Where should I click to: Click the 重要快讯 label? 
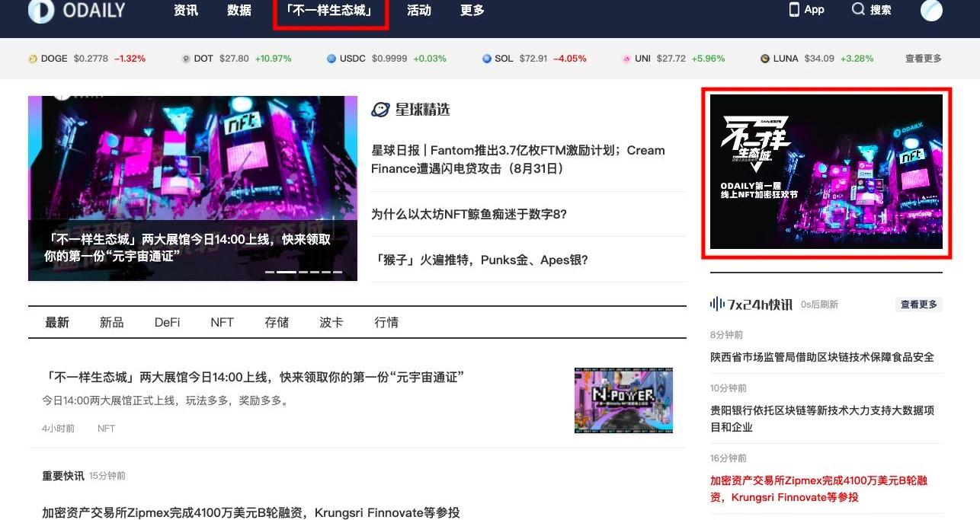[62, 476]
